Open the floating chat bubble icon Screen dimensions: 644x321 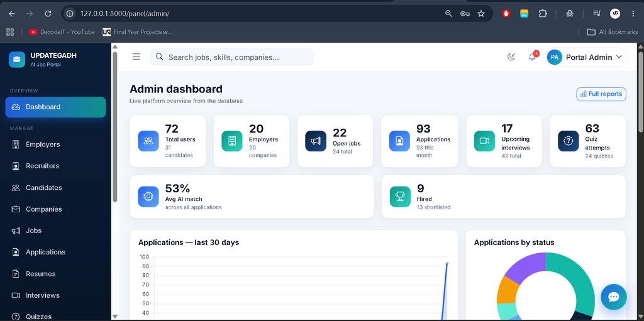614,297
